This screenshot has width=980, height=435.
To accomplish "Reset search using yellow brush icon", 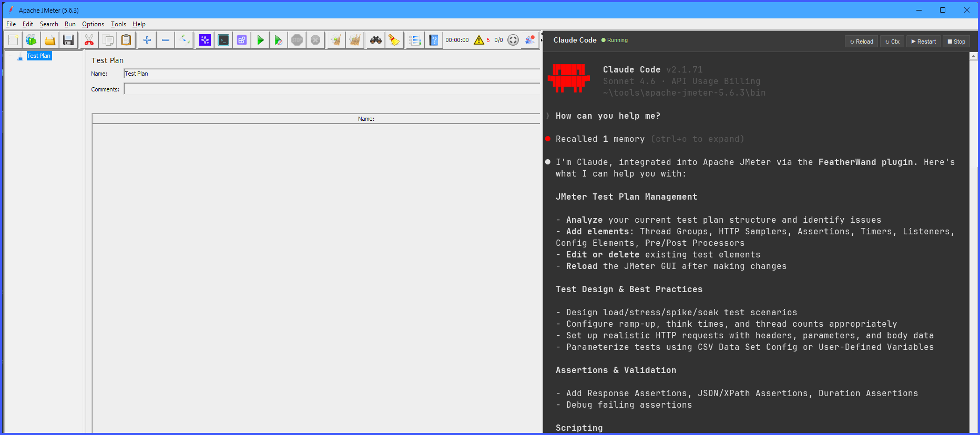I will 394,40.
